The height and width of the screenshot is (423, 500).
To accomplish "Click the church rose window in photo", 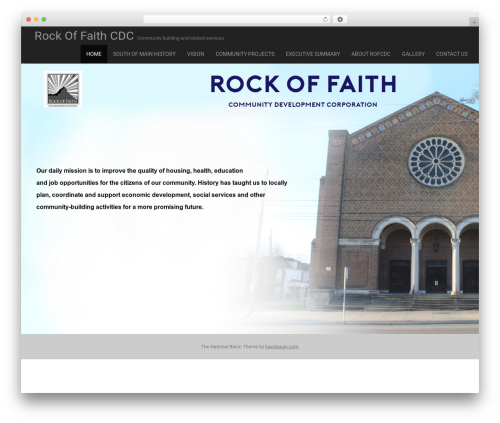I will pos(436,162).
